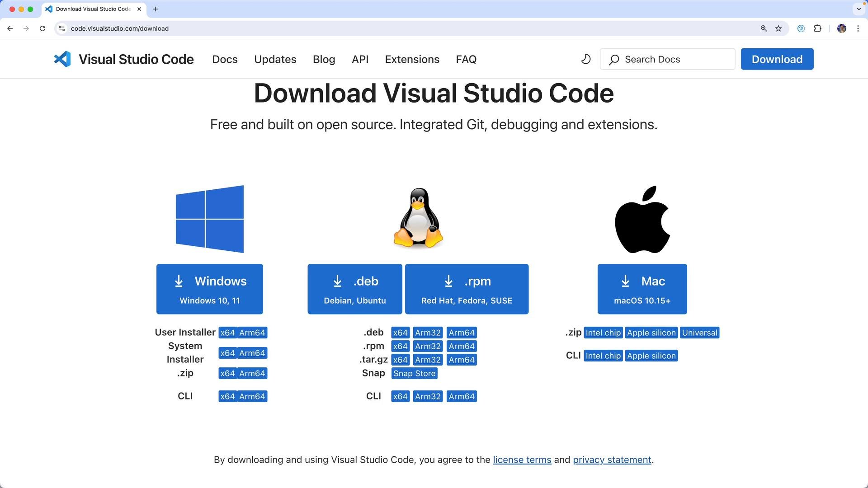The width and height of the screenshot is (868, 488).
Task: Expand the tab search chevron
Action: coord(859,9)
